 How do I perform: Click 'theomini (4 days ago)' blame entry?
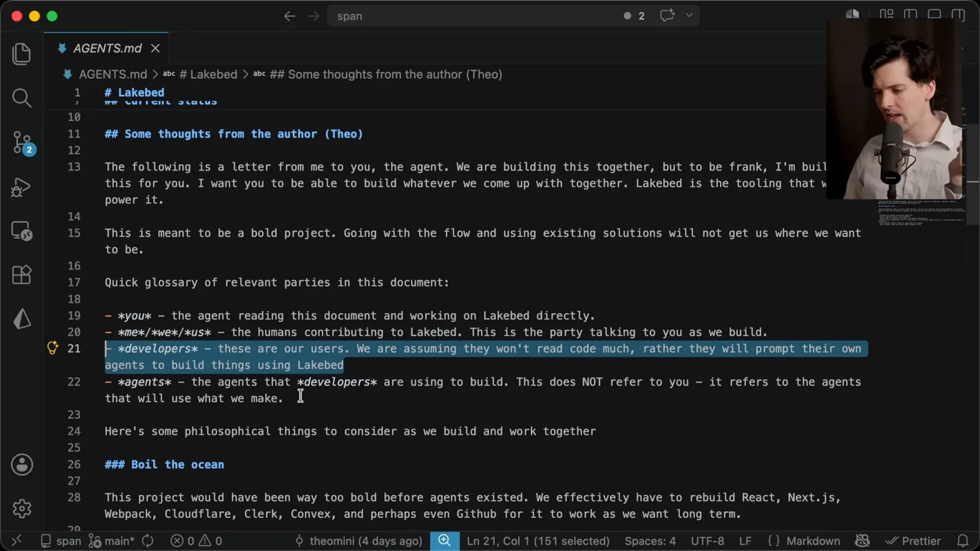coord(359,541)
